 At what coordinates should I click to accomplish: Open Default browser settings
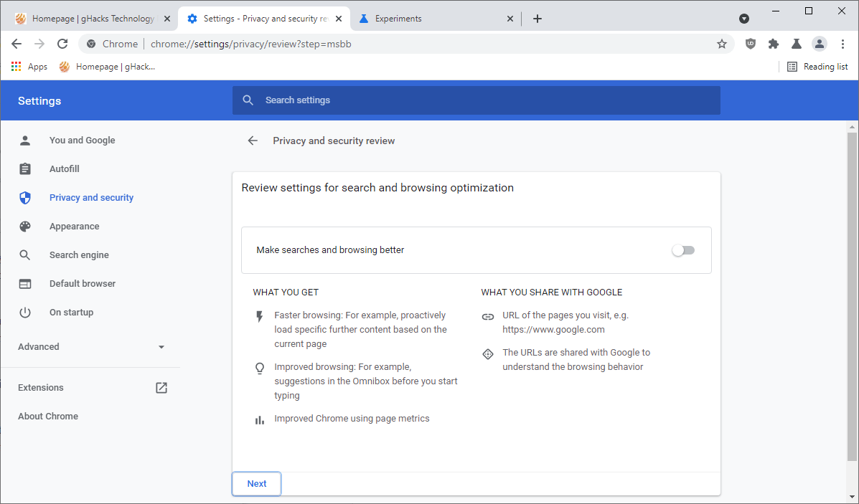(x=83, y=283)
